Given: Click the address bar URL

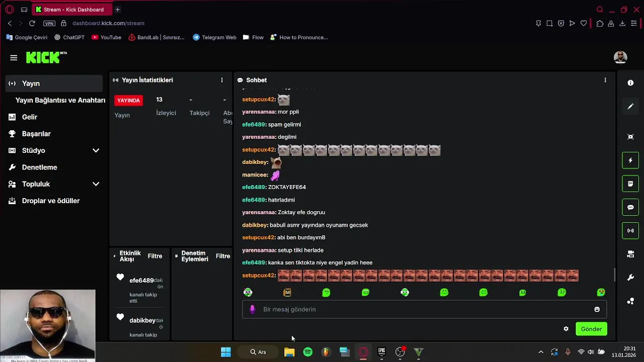Looking at the screenshot, I should click(108, 23).
